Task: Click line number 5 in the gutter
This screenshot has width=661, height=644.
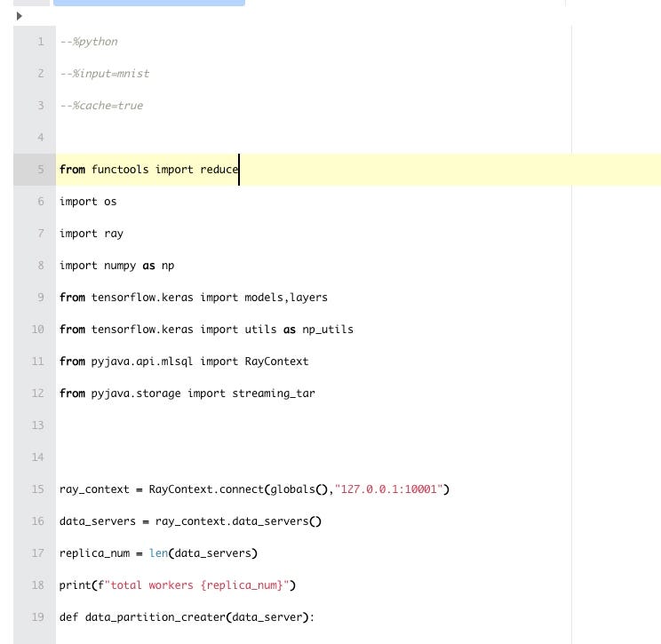Action: point(41,170)
